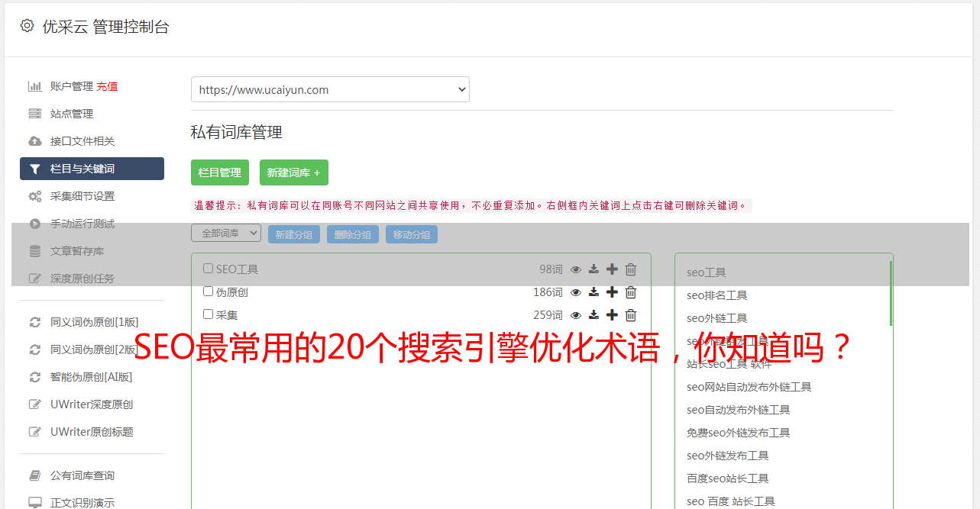Open the site URL dropdown
The width and height of the screenshot is (980, 509).
click(330, 89)
